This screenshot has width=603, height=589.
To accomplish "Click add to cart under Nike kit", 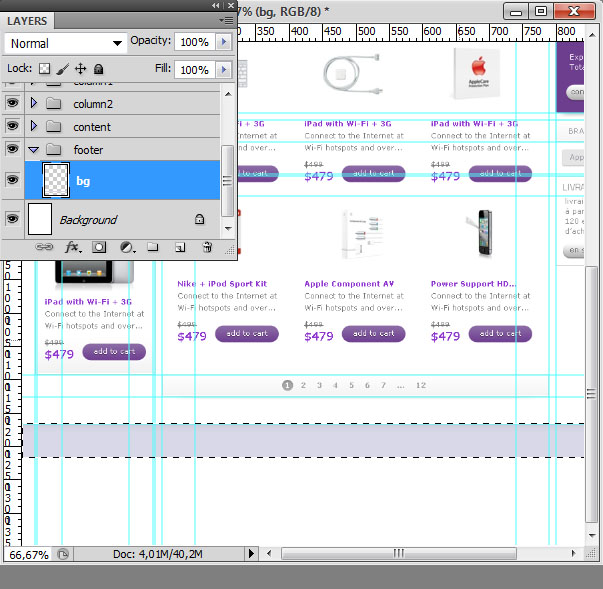I will (x=247, y=334).
